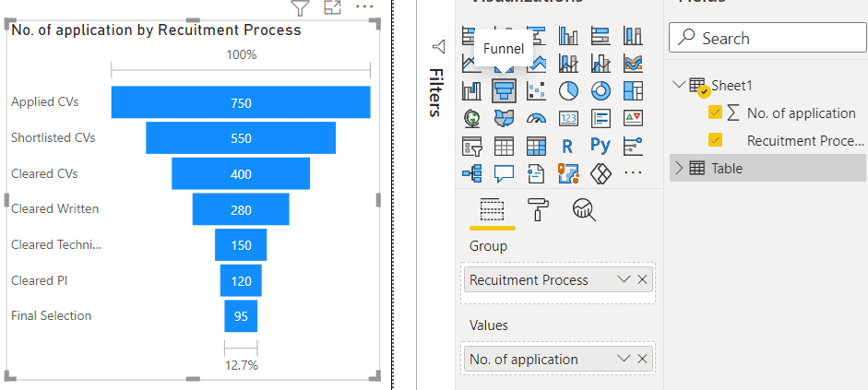The height and width of the screenshot is (390, 868).
Task: Select the smart narrative visual
Action: pos(537,173)
